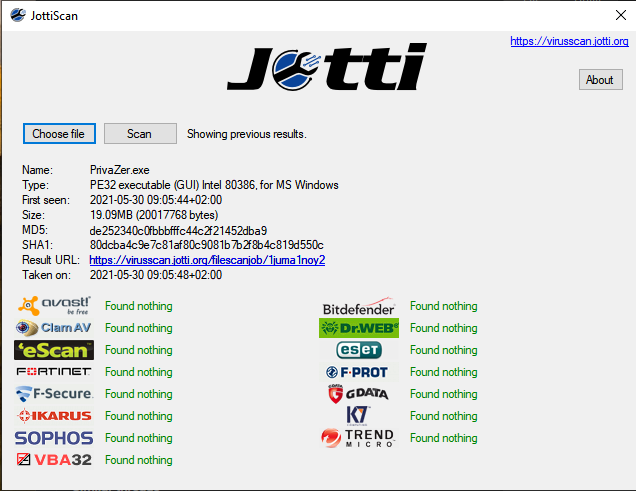
Task: Click the large Jotti logo
Action: click(327, 66)
